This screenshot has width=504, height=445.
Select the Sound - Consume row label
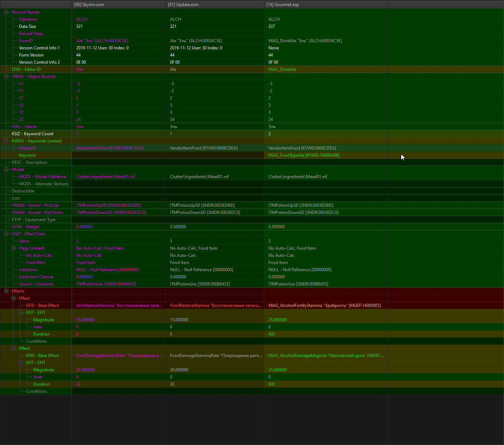(x=36, y=284)
